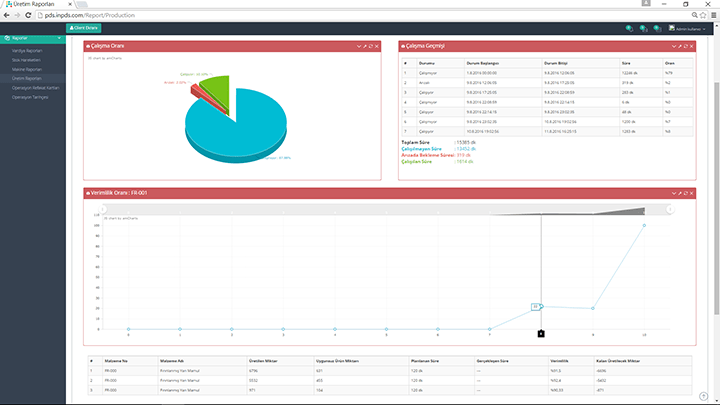This screenshot has height=405, width=720.
Task: Open the Admin kullanıcı user dropdown
Action: click(x=687, y=28)
